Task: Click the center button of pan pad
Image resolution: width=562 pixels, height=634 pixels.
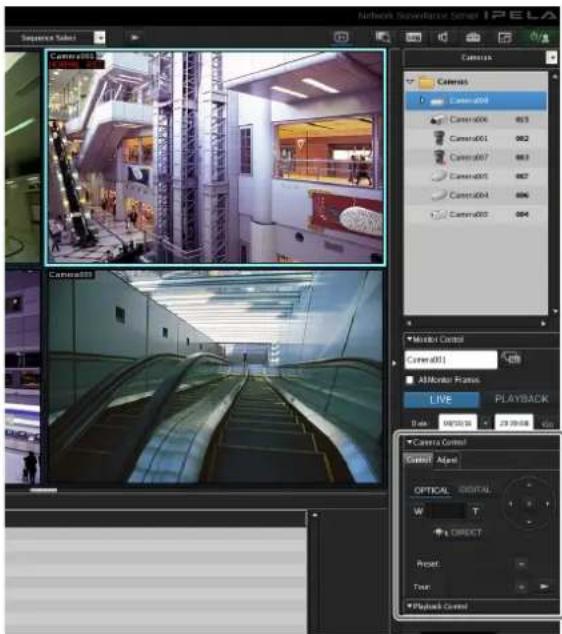Action: [x=529, y=504]
